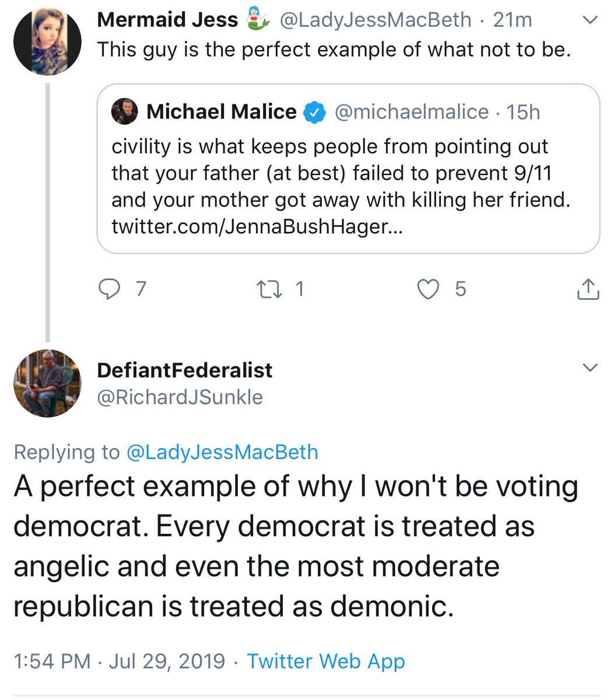Image resolution: width=614 pixels, height=700 pixels.
Task: Open DefiantFederalist's profile picture
Action: (47, 383)
